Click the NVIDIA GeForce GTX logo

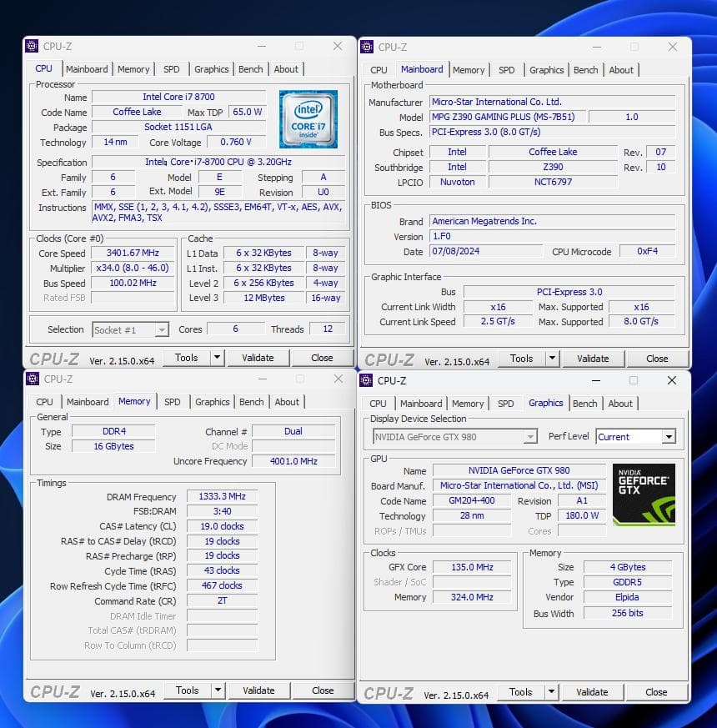(643, 495)
